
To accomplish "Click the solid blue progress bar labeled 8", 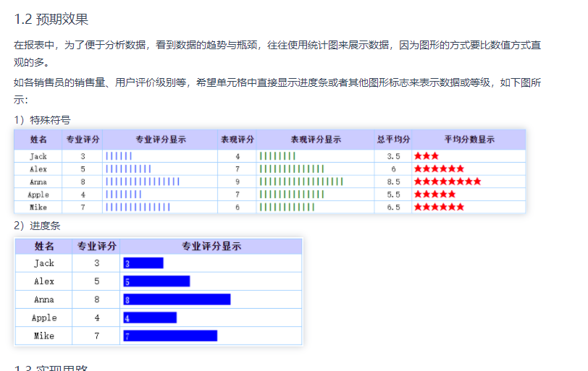I will click(x=177, y=299).
